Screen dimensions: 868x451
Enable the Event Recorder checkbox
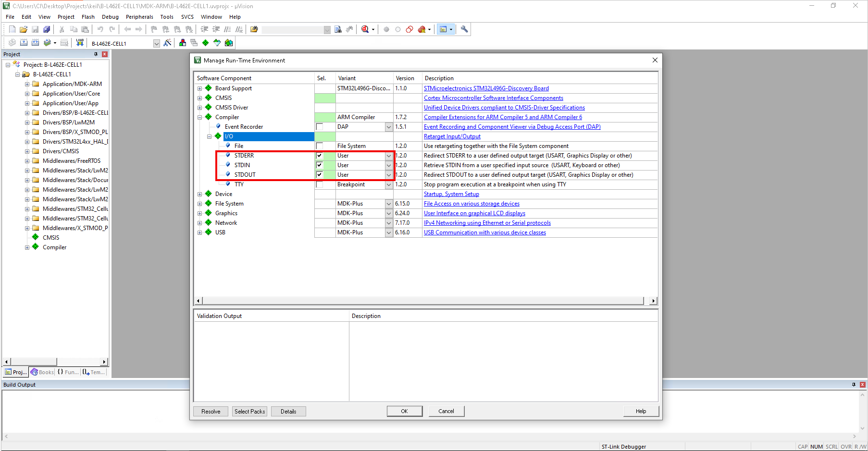point(319,127)
